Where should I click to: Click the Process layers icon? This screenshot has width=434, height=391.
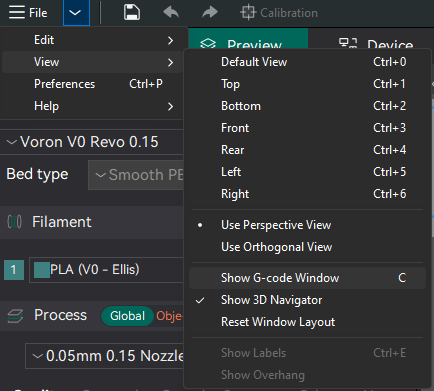15,316
